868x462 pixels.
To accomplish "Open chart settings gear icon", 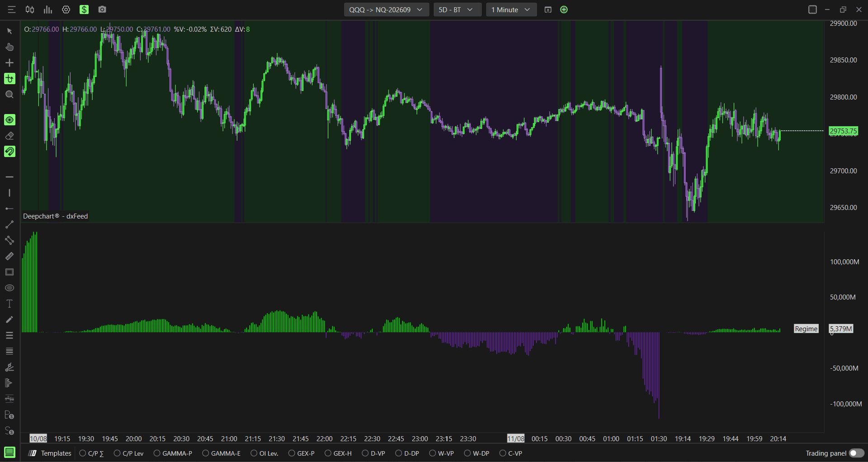I will (66, 10).
